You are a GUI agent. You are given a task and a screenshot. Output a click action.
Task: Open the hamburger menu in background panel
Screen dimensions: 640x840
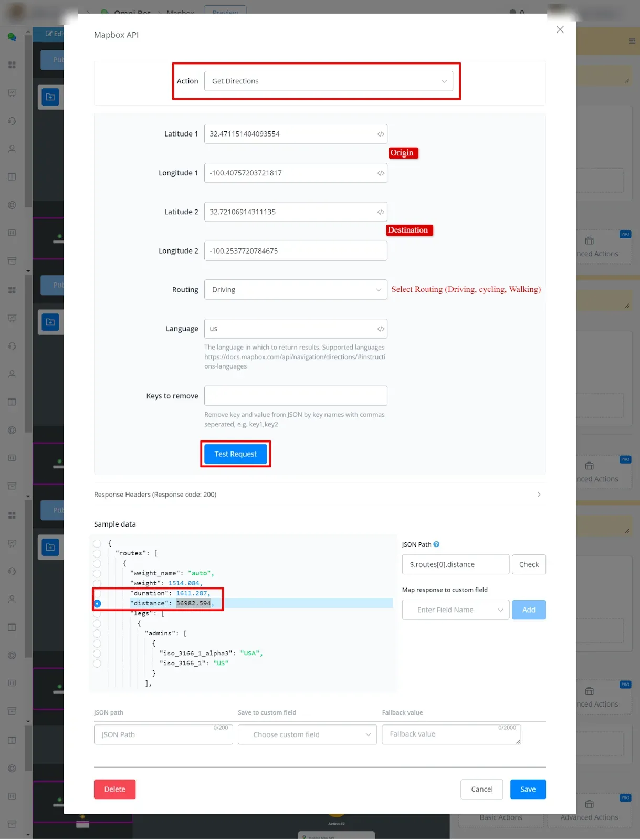tap(632, 41)
